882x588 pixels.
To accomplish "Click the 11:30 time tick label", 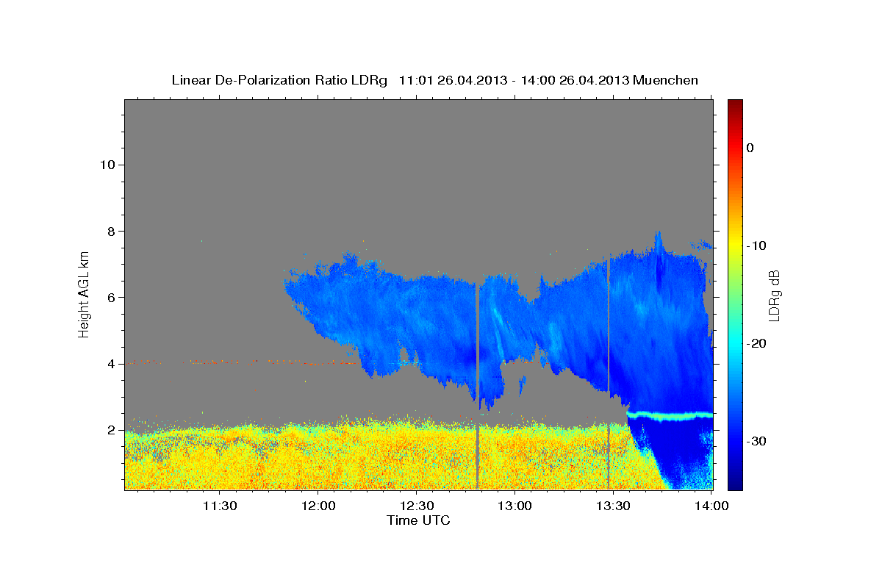I will tap(220, 506).
